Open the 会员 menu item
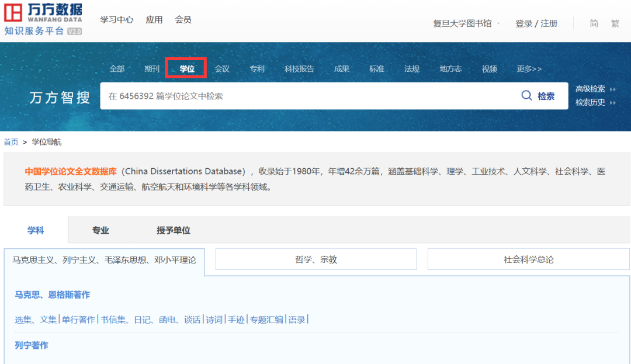Screen dimensions: 631x364 coord(183,20)
